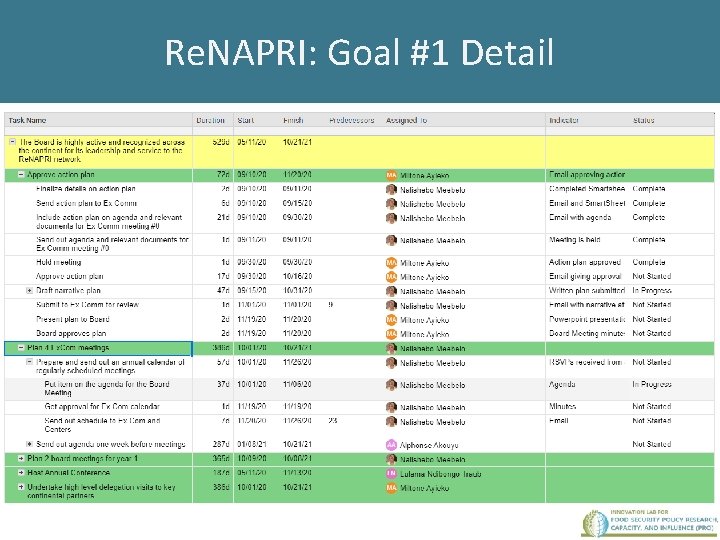
Task: Select the Start column header
Action: (256, 120)
